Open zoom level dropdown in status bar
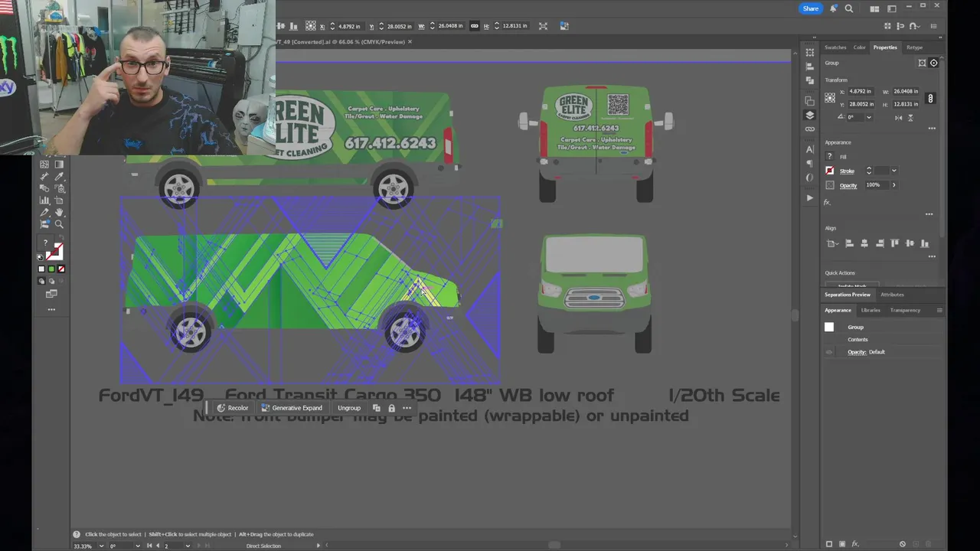 pos(101,546)
